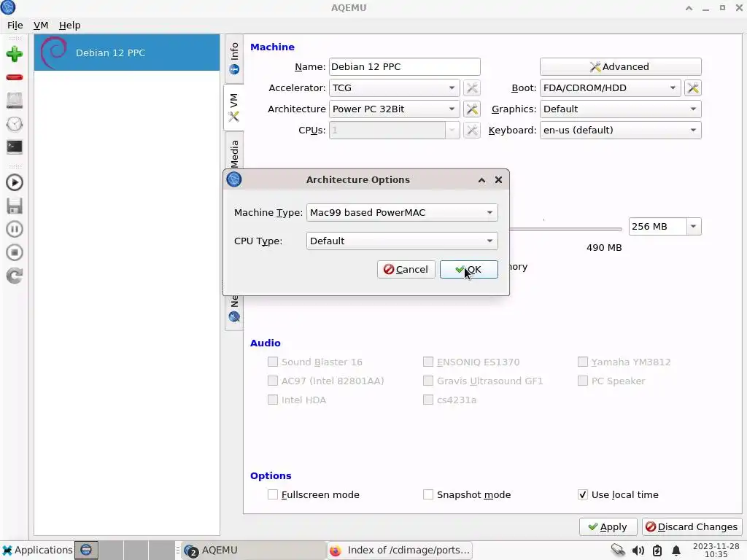Toggle AC97 (Intel 82801AA) checkbox

[273, 381]
